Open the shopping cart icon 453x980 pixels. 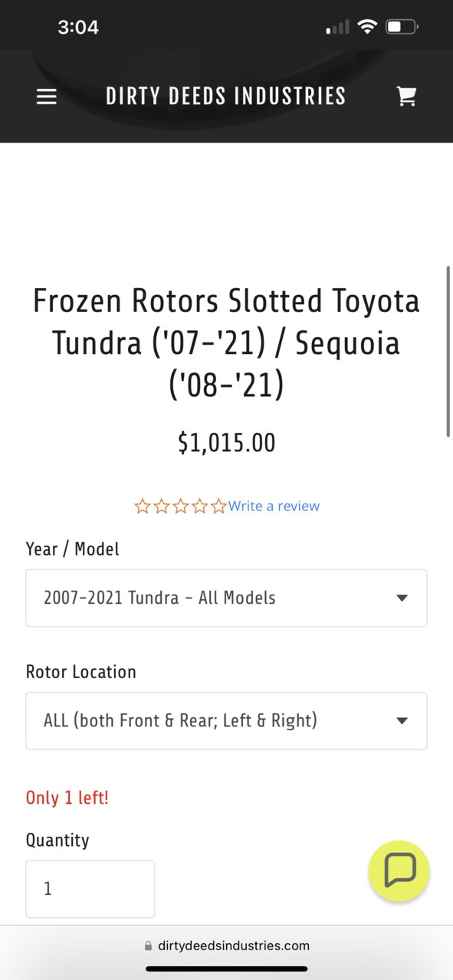pyautogui.click(x=406, y=97)
